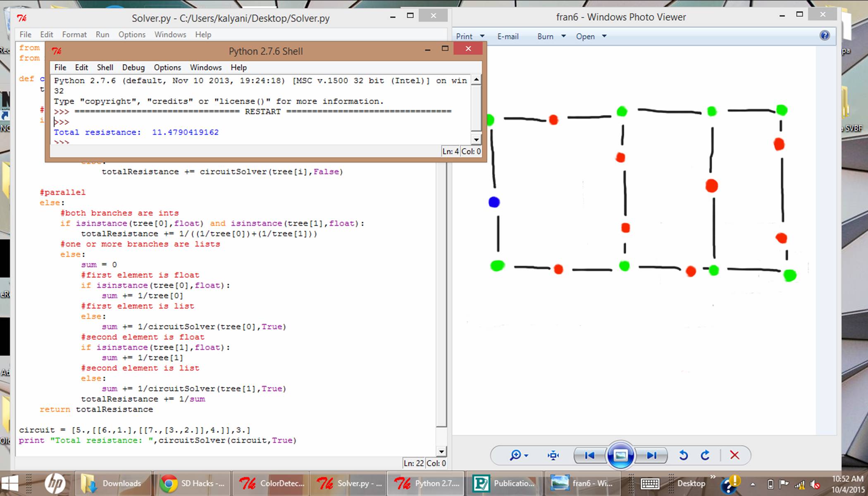
Task: Open the Shell menu in Python Shell
Action: tap(105, 67)
